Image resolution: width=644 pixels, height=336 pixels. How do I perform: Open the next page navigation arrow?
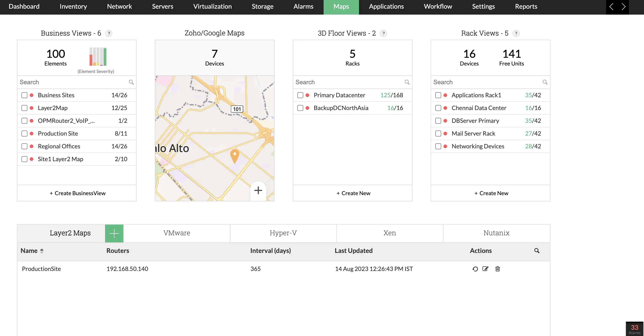tap(623, 7)
